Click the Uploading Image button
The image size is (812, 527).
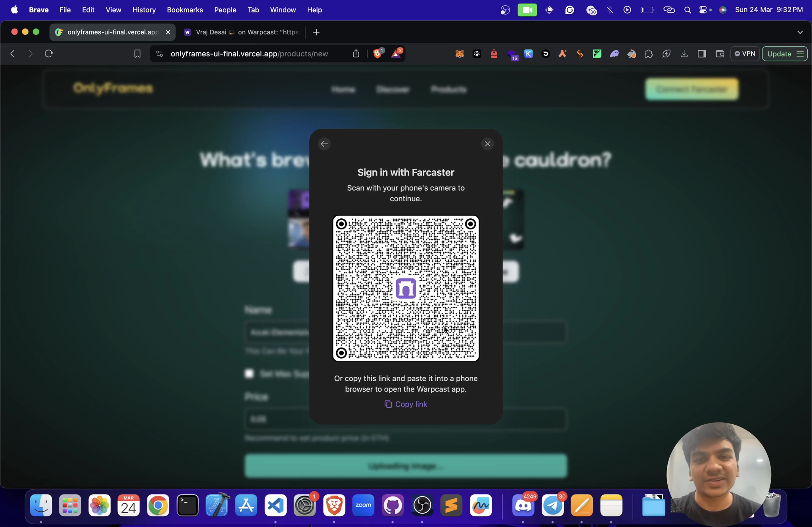(406, 466)
